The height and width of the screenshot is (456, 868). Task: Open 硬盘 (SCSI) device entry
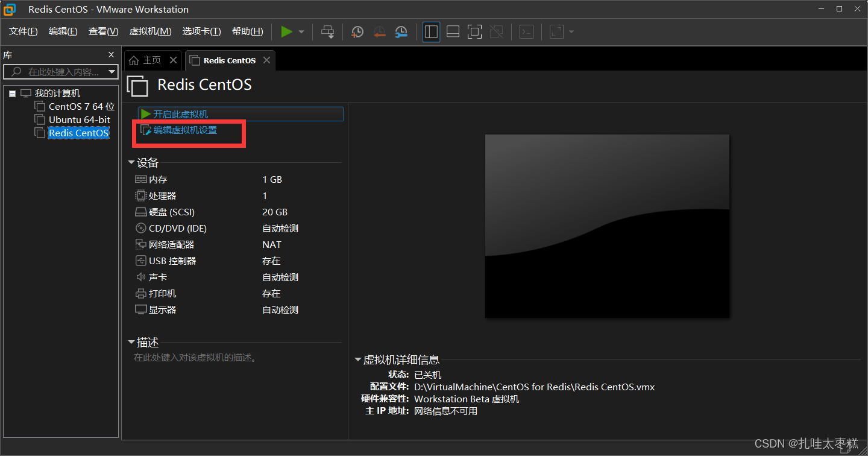point(172,212)
